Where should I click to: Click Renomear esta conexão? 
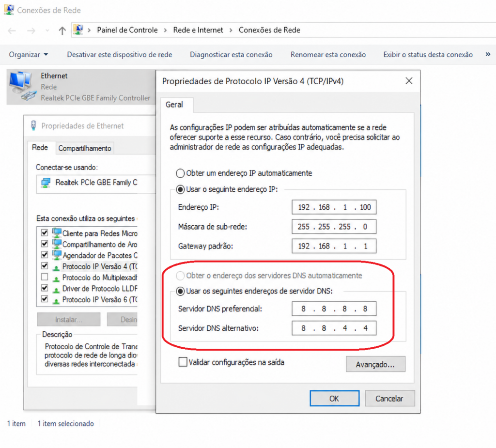[x=328, y=55]
